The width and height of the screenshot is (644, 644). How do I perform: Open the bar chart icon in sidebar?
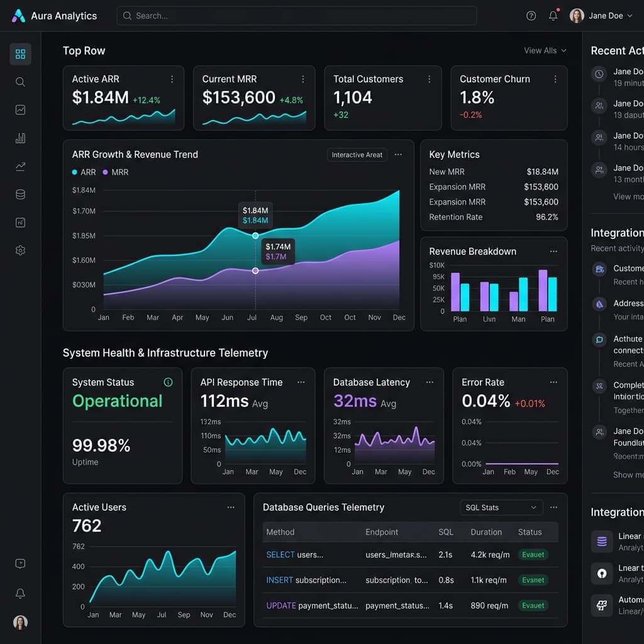click(x=20, y=138)
